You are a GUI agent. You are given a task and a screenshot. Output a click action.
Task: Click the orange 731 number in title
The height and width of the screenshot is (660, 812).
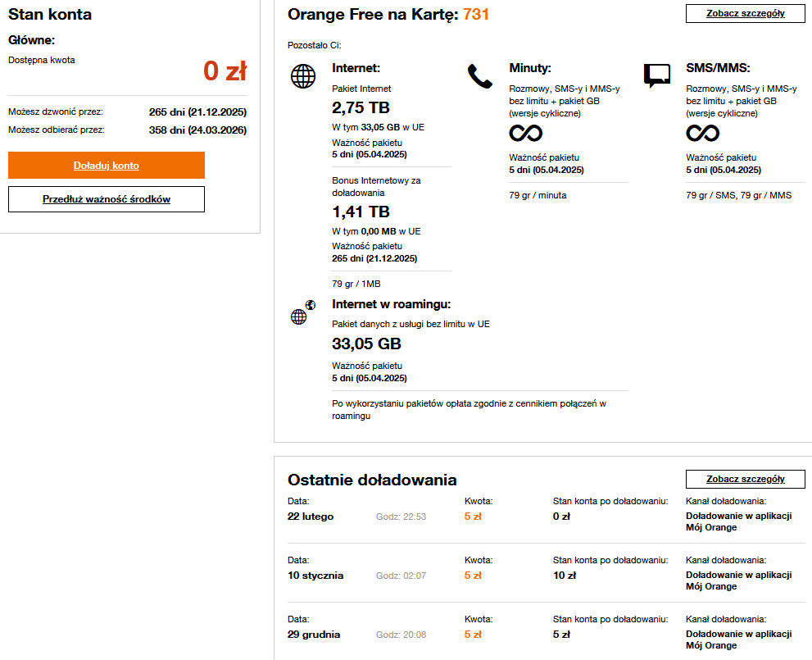(x=476, y=14)
